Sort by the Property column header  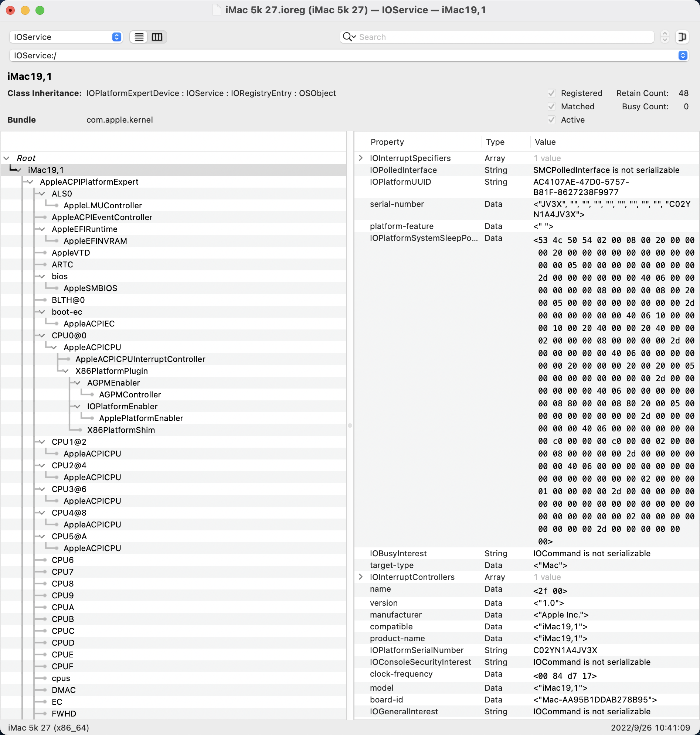coord(387,142)
